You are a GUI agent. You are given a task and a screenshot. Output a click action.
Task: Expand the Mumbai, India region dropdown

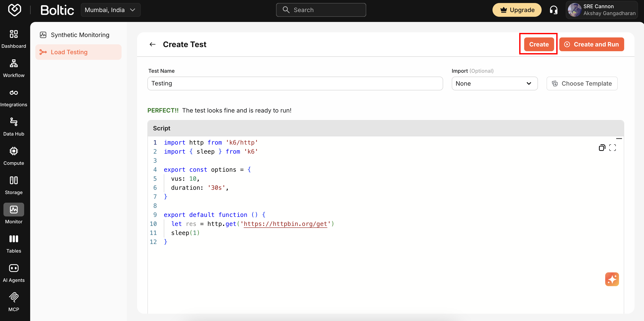tap(110, 10)
